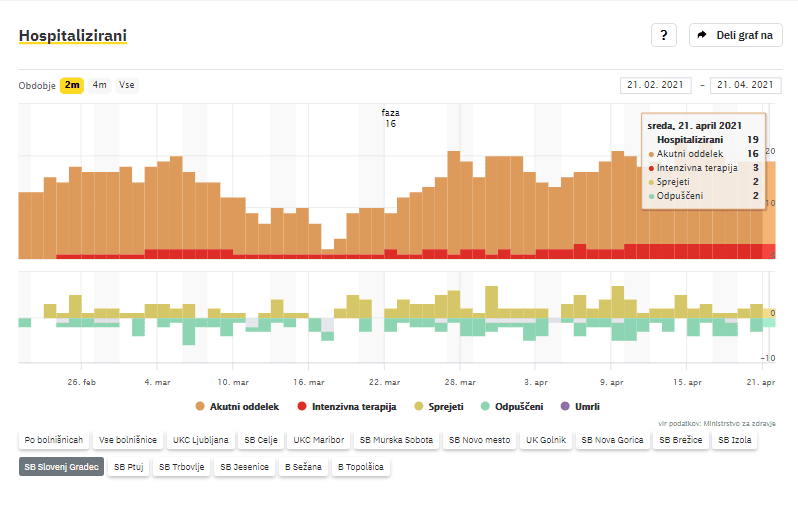Screen dimensions: 798x505
Task: Choose UKC Maribor hospital
Action: [x=317, y=440]
